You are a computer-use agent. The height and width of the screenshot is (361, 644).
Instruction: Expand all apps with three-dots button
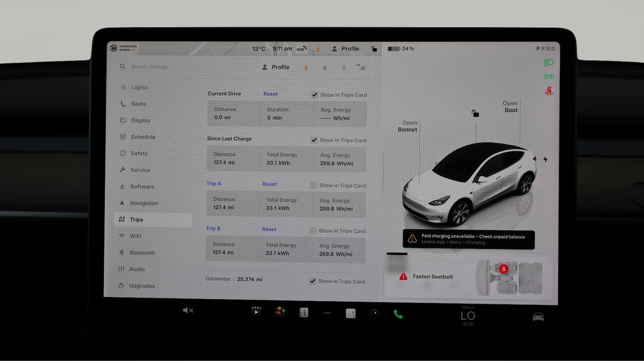(327, 313)
